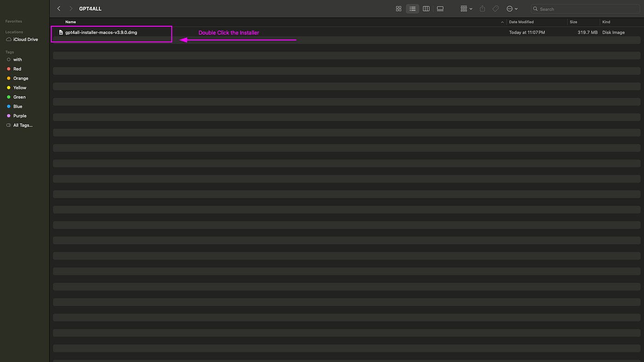Switch to gallery view
The height and width of the screenshot is (362, 644).
tap(440, 9)
